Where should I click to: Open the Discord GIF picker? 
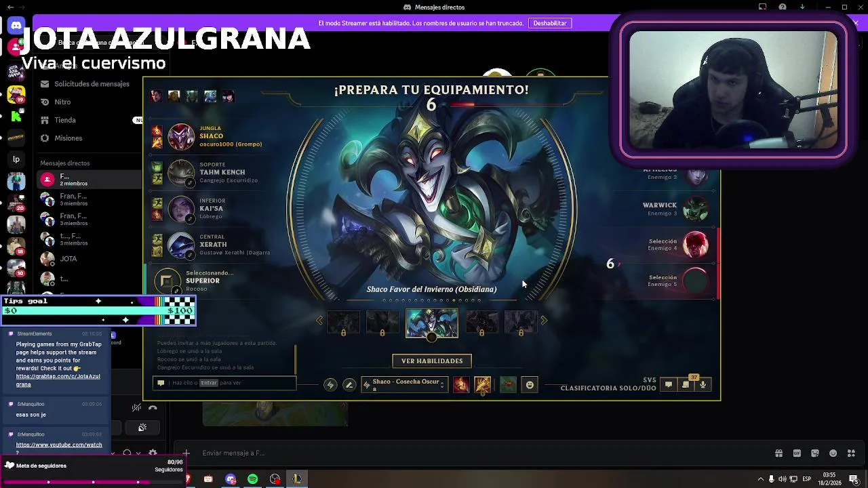click(x=797, y=453)
